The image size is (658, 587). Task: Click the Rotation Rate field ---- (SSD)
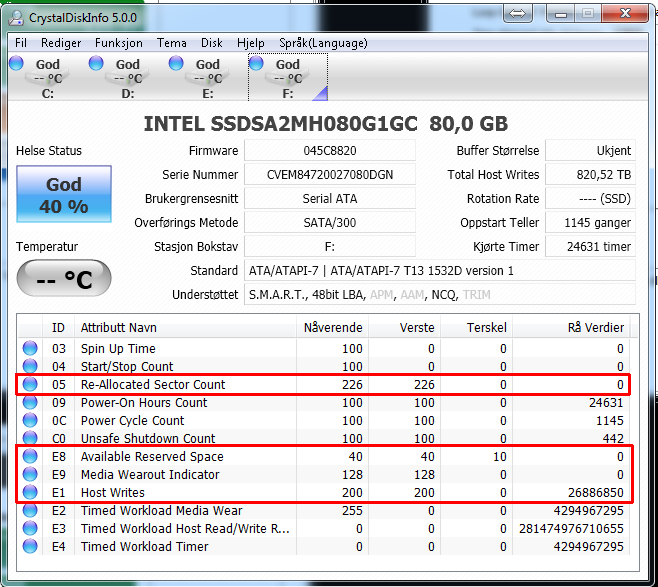pos(590,198)
